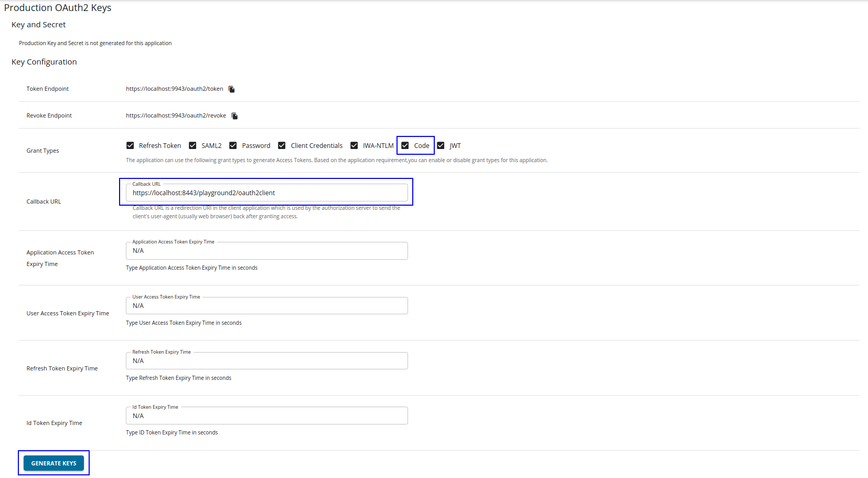
Task: Uncheck the Password grant type checkbox
Action: (x=233, y=145)
